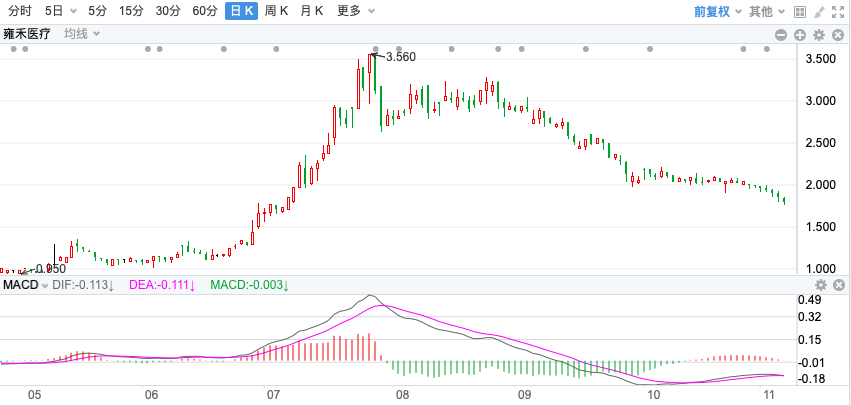Switch to 15分 minute chart
The height and width of the screenshot is (406, 851).
[131, 12]
